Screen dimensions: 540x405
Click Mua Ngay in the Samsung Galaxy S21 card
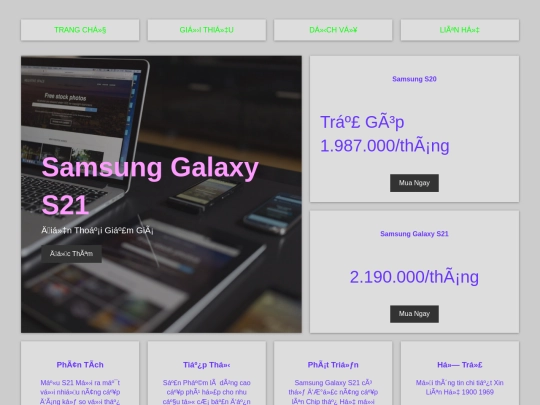coord(414,314)
